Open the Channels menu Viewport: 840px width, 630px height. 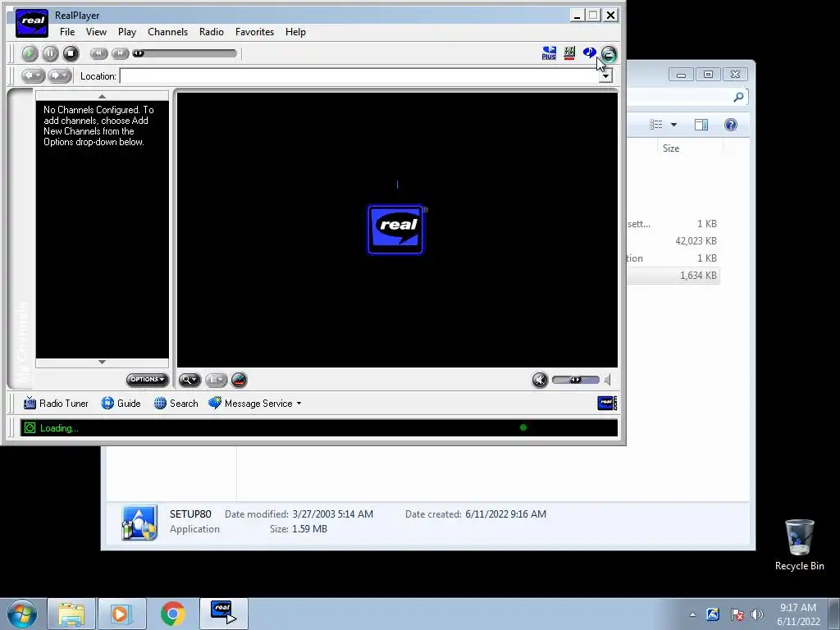tap(167, 32)
